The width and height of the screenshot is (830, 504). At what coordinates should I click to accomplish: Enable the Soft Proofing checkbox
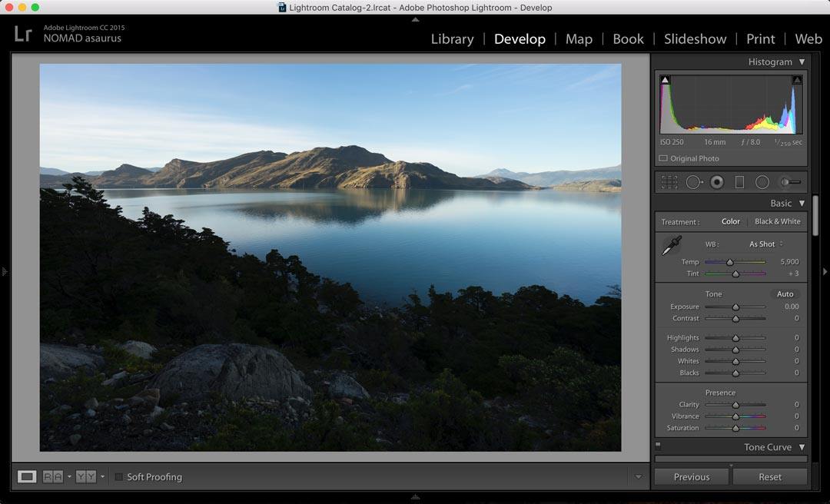[x=119, y=477]
